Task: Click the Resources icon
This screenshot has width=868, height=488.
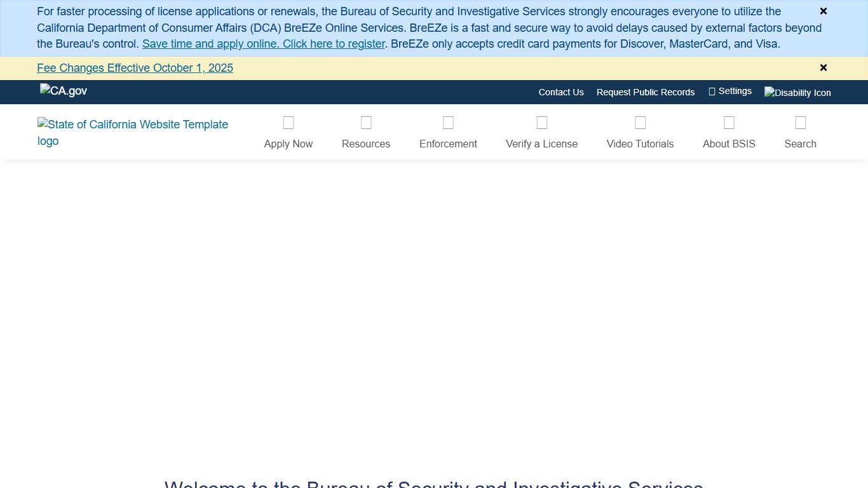Action: tap(365, 122)
